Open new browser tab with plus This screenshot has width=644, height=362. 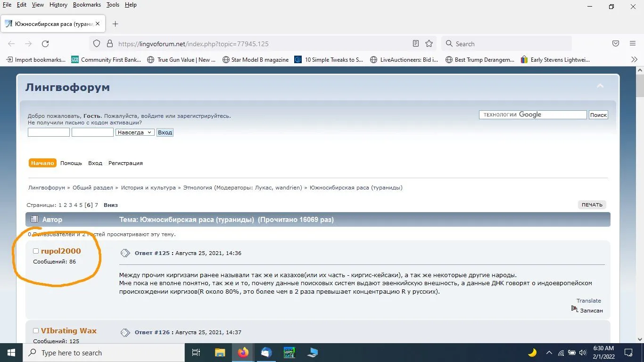click(x=116, y=24)
